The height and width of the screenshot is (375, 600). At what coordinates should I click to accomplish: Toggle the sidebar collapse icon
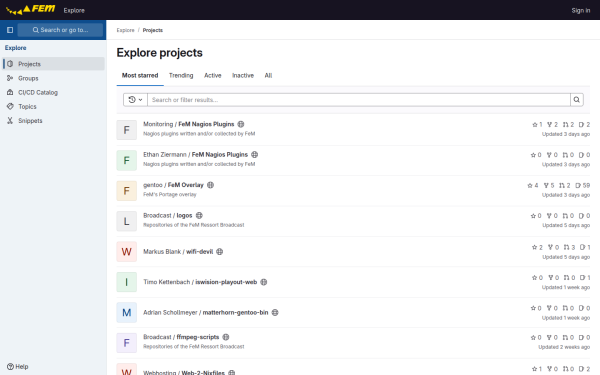point(10,30)
